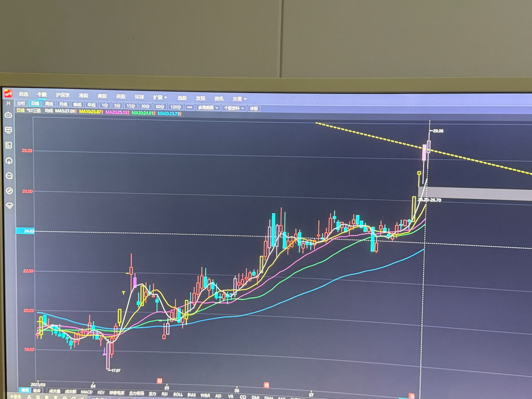Click the 26.20-26.70 gap zone label
The height and width of the screenshot is (399, 532).
[x=430, y=200]
